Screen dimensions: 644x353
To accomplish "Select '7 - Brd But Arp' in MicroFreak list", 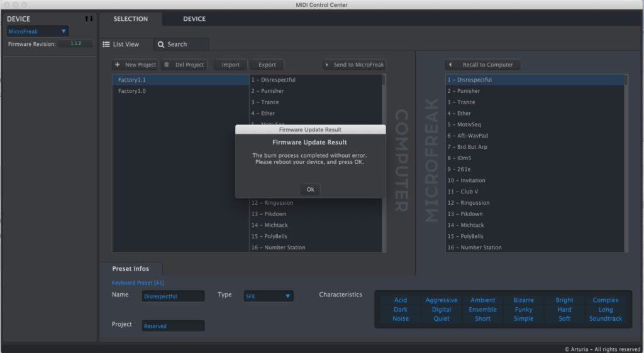I will tap(535, 147).
